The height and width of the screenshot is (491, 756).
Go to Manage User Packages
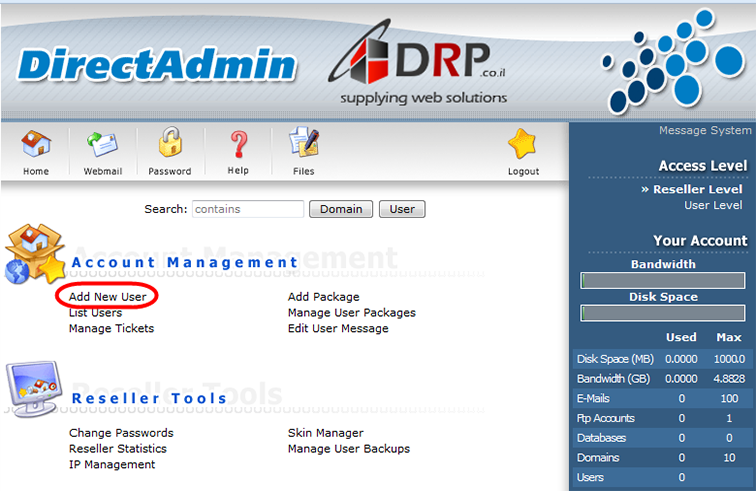coord(351,313)
